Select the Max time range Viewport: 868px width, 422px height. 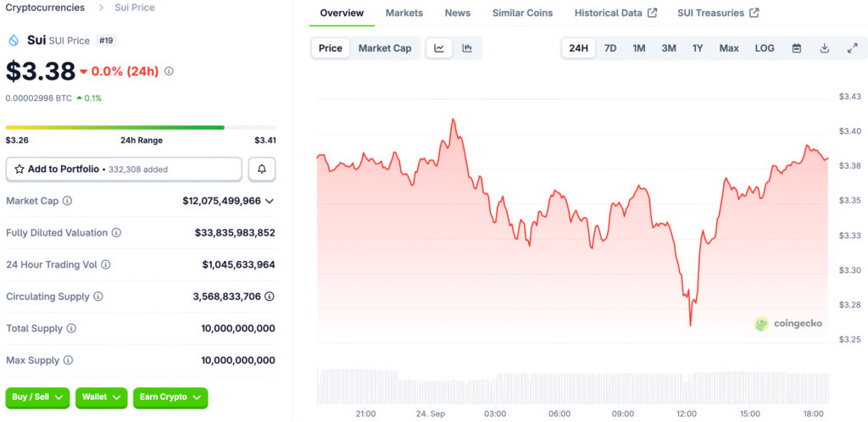click(729, 48)
